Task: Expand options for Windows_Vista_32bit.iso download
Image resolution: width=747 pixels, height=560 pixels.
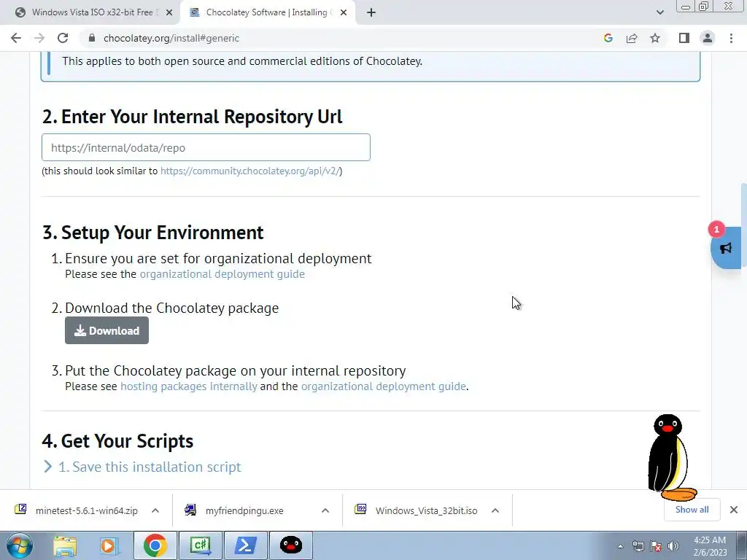Action: click(x=495, y=510)
